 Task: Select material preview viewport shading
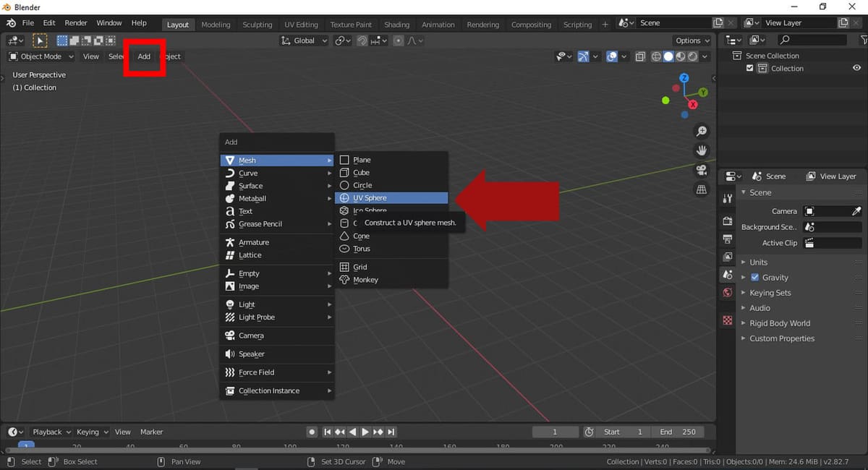[x=681, y=56]
